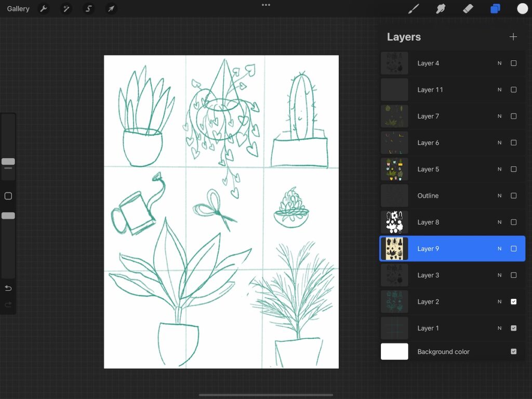Hide Layer 2 with its visibility checkbox

(x=513, y=301)
